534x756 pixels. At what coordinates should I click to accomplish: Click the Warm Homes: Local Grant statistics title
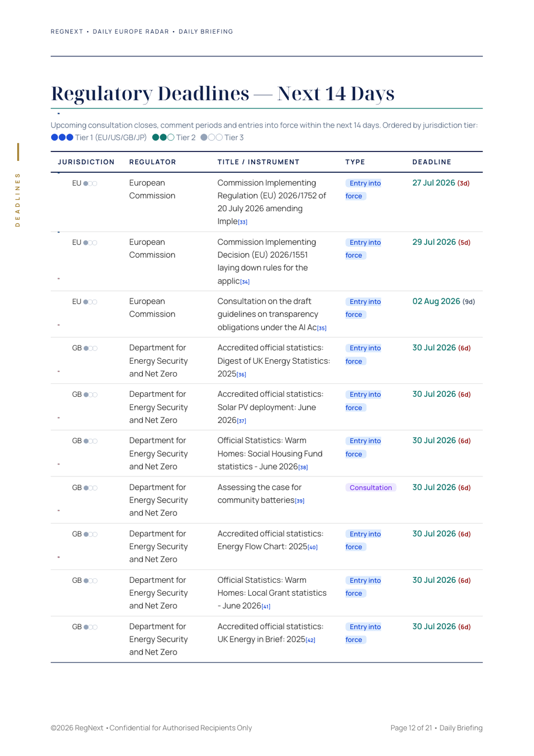[272, 593]
